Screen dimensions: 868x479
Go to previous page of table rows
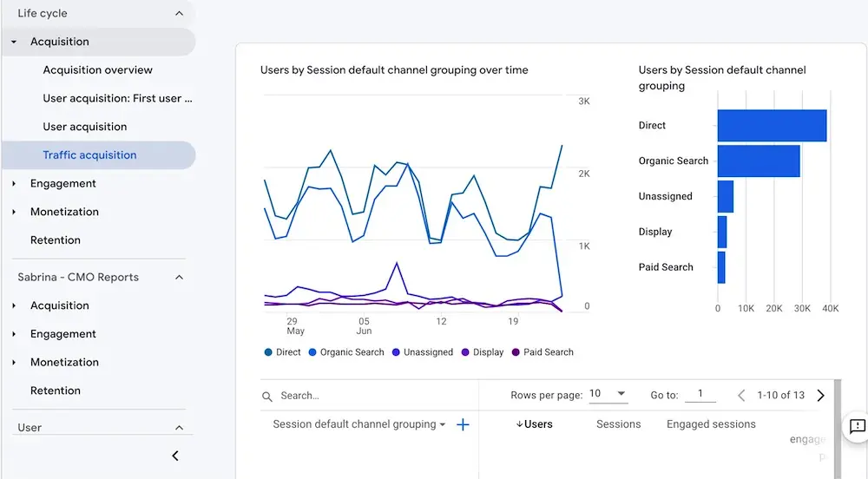click(x=741, y=395)
